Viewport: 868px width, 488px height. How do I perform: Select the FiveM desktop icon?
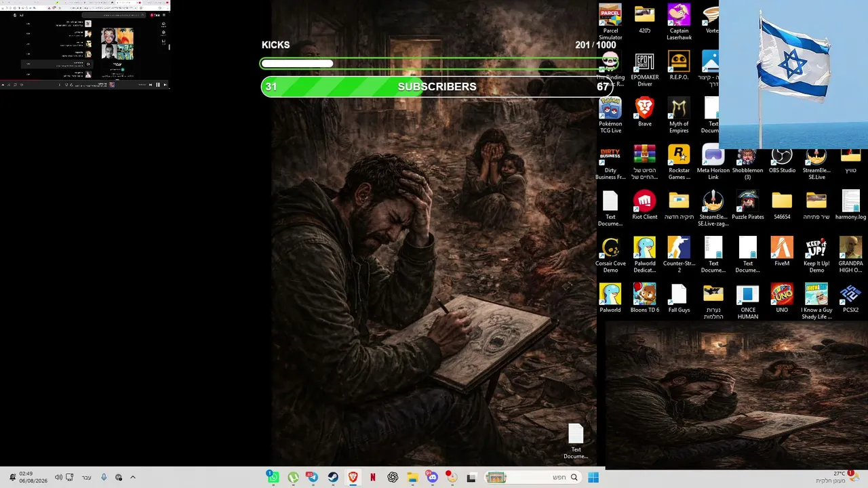(x=782, y=251)
